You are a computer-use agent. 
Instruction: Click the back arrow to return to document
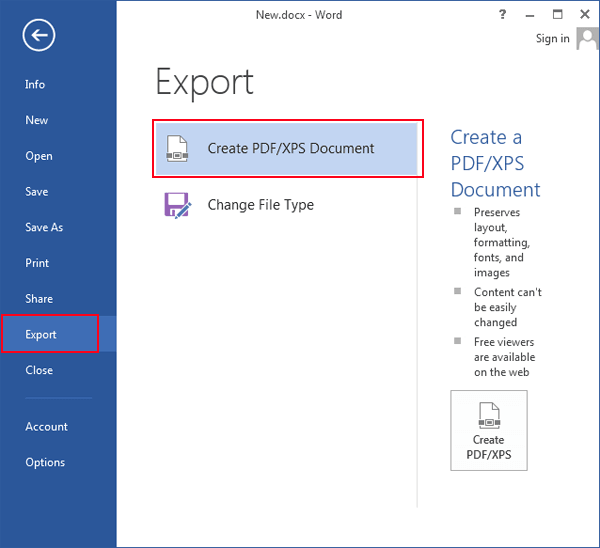coord(39,35)
